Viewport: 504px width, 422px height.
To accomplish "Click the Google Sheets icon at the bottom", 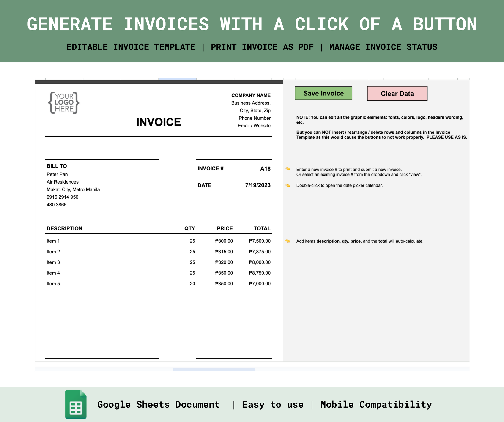I will 76,405.
